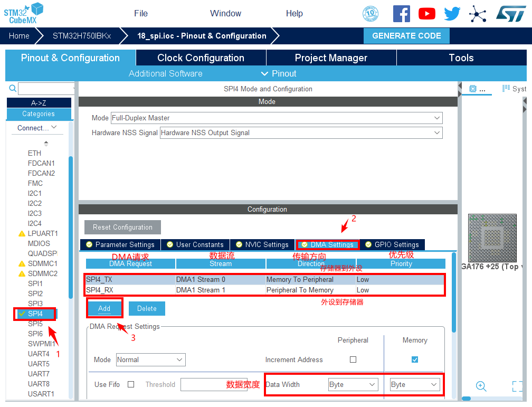Click the zoom in magnifier icon

481,386
